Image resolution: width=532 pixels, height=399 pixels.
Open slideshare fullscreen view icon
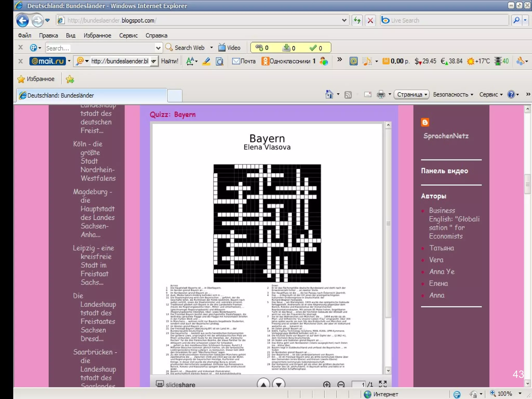point(383,384)
